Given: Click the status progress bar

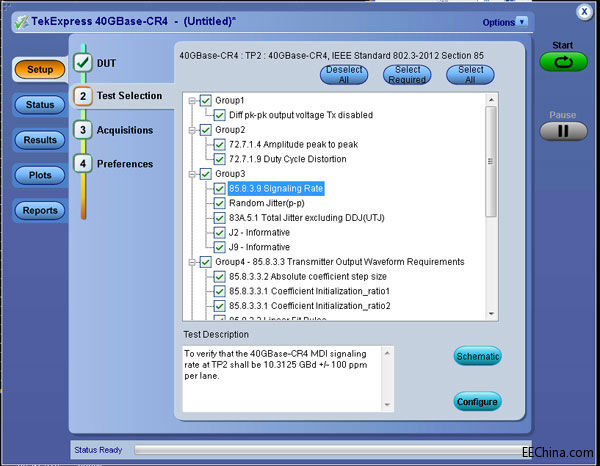Looking at the screenshot, I should click(332, 450).
